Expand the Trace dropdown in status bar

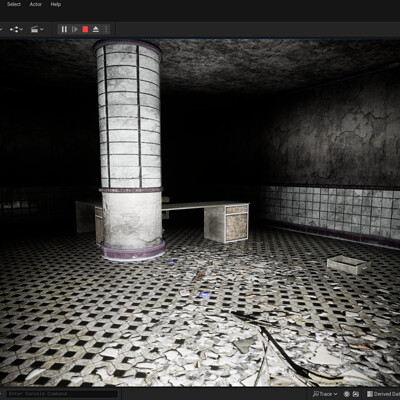325,394
